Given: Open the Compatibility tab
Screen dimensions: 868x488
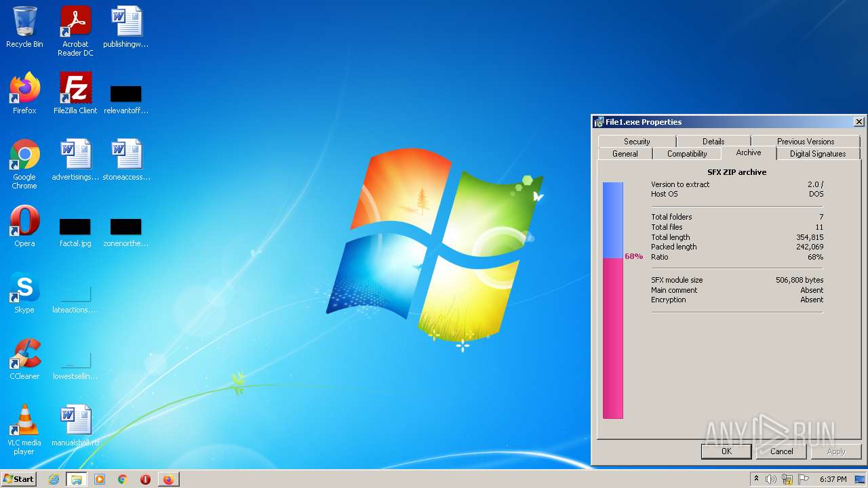Looking at the screenshot, I should pos(687,154).
